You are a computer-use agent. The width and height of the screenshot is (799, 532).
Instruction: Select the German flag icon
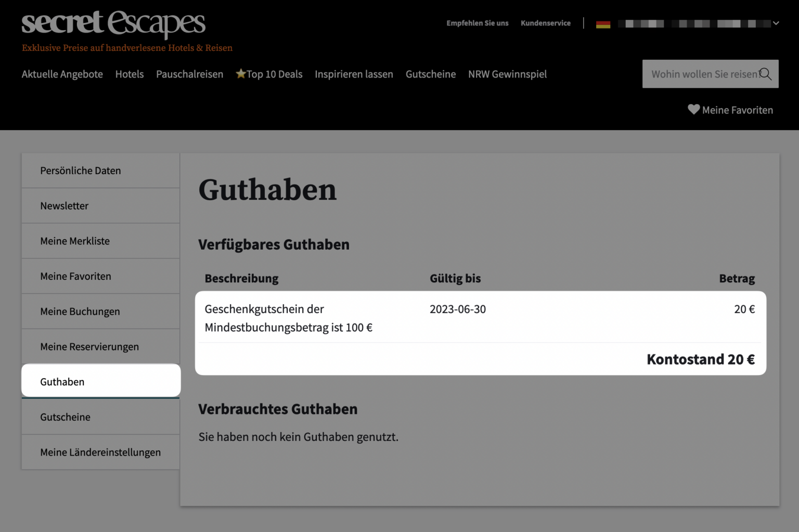[603, 23]
